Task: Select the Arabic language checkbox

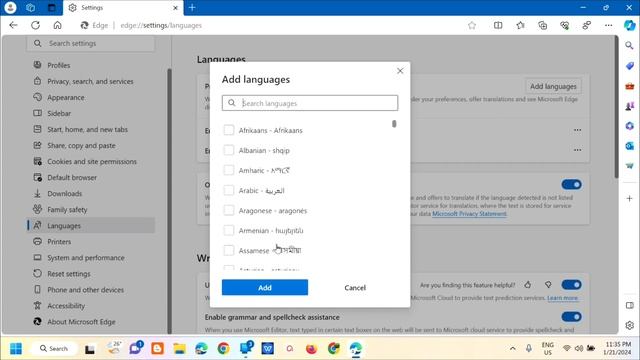Action: [229, 190]
